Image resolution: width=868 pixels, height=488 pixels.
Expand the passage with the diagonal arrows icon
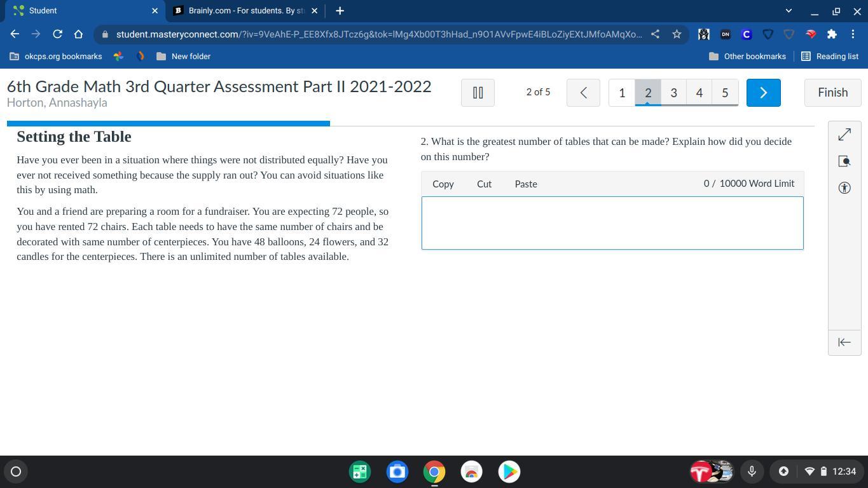[x=844, y=135]
